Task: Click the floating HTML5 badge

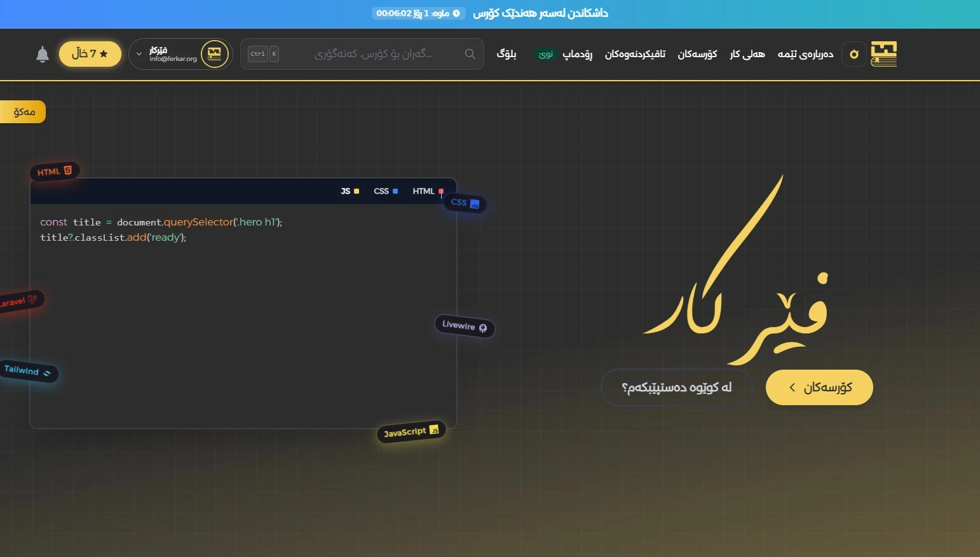Action: click(55, 171)
